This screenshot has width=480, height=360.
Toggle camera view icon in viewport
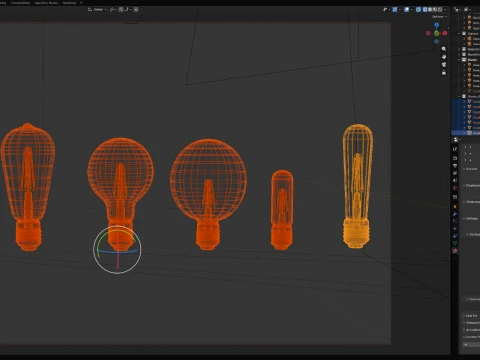[444, 65]
